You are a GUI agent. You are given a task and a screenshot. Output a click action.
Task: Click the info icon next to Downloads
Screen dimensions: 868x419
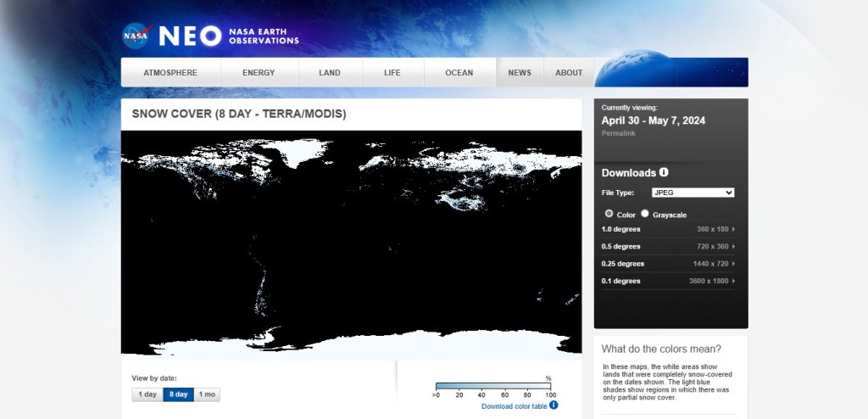pos(664,173)
